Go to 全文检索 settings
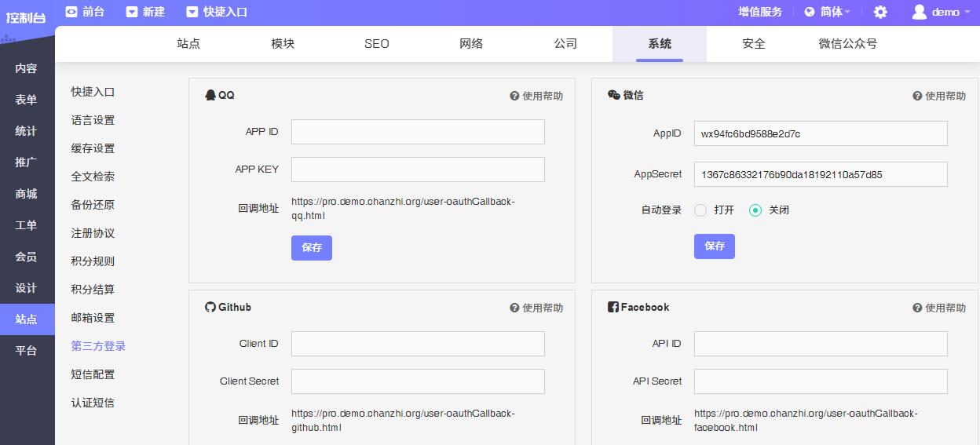Image resolution: width=980 pixels, height=445 pixels. click(x=93, y=177)
